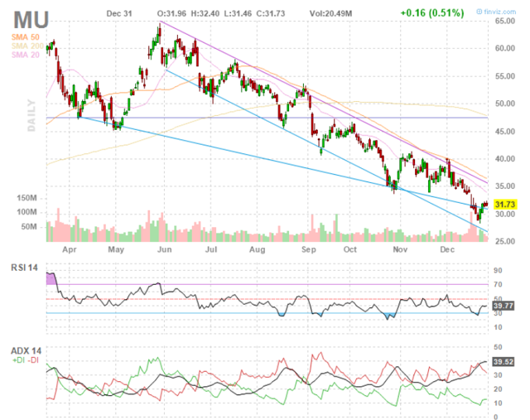Screen dimensions: 530x420
Task: Click the MU ticker symbol
Action: click(31, 20)
